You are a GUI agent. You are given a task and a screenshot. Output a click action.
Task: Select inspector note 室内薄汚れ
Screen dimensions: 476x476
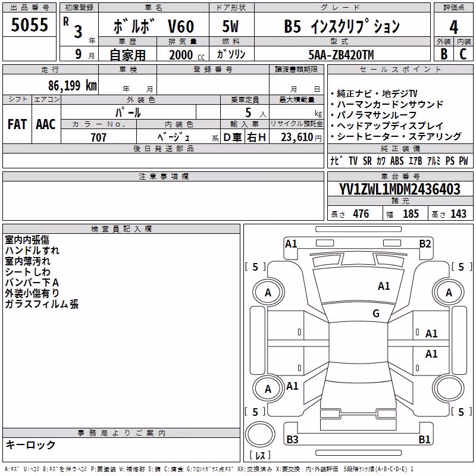pyautogui.click(x=27, y=261)
